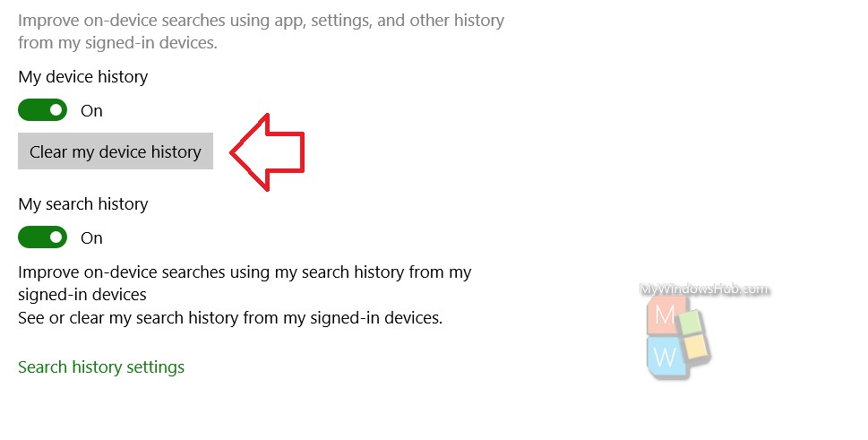This screenshot has width=868, height=440.
Task: Select the My search history heading
Action: point(83,203)
